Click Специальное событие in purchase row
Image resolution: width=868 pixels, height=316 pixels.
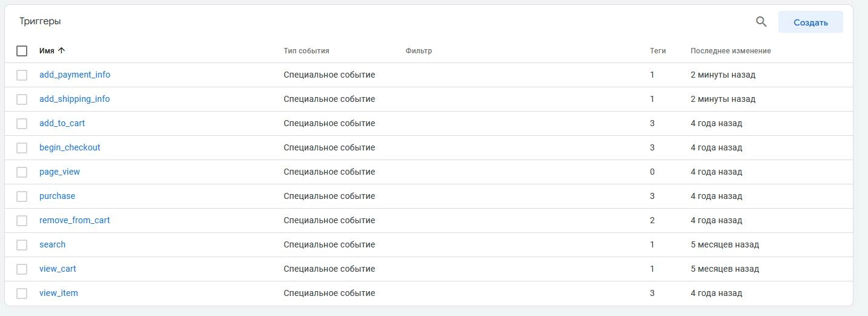click(x=330, y=196)
